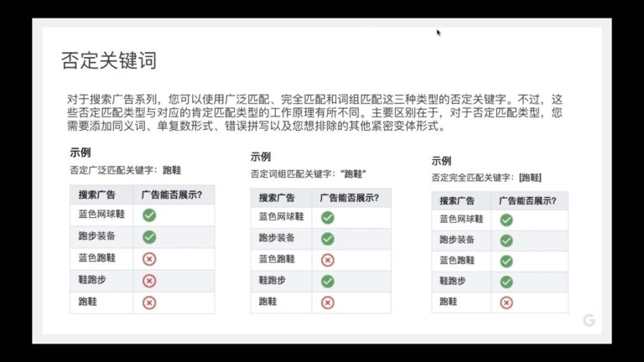Click green check beside 蓝色网球鞋 in 否定广泛匹配 table
The width and height of the screenshot is (644, 362).
pos(149,215)
